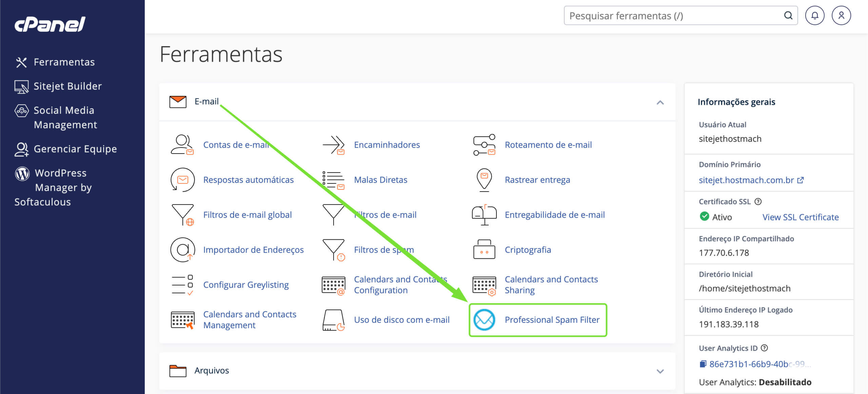Click the Entregabilidade de e-mail mailbox icon

(484, 215)
